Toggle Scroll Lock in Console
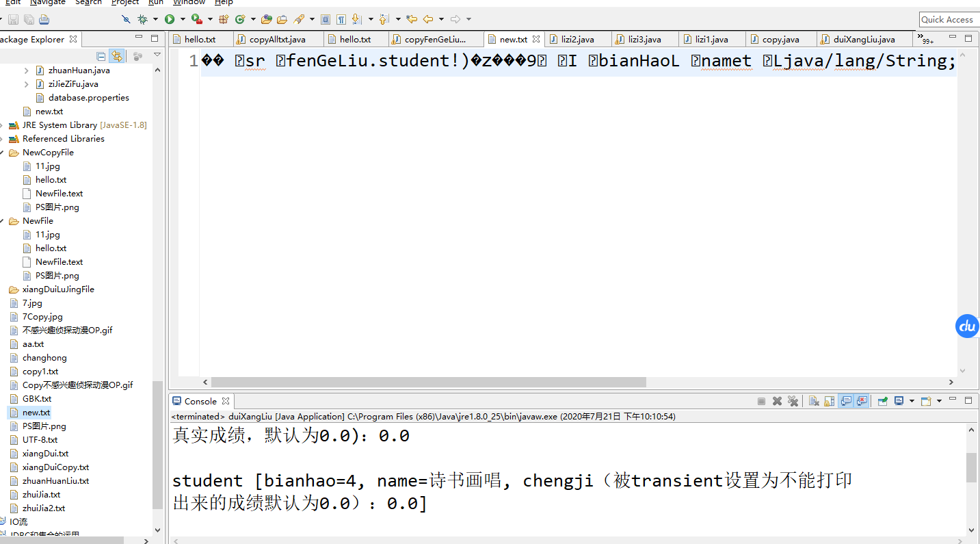The width and height of the screenshot is (980, 544). pos(829,401)
